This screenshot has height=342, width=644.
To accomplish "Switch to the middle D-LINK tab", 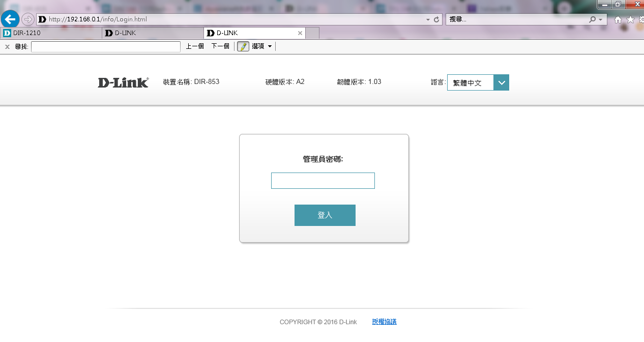I will [x=153, y=33].
